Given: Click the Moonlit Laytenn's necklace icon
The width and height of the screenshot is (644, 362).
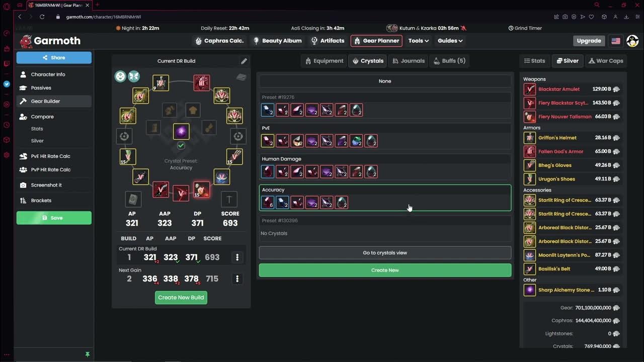Looking at the screenshot, I should coord(530,255).
